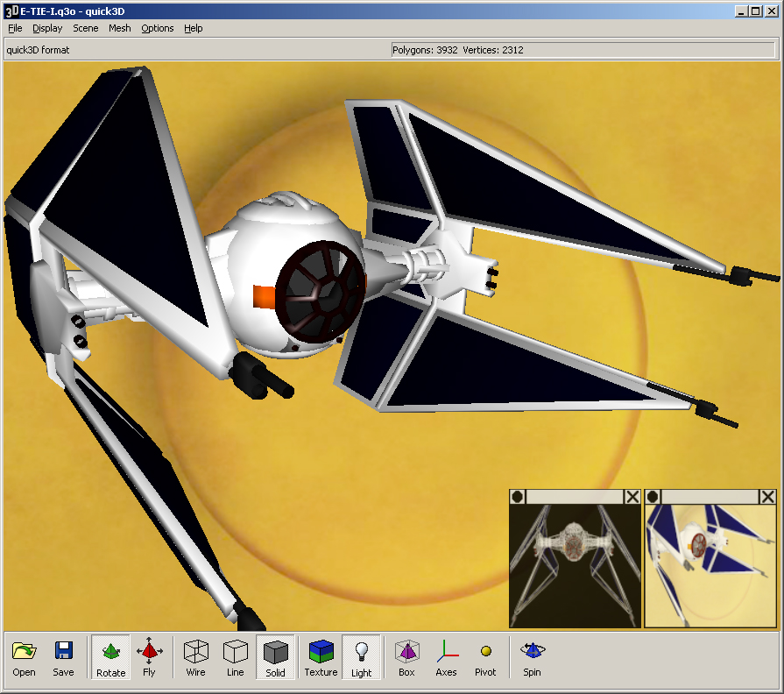Viewport: 784px width, 694px height.
Task: Select the Fly navigation tool
Action: (x=149, y=657)
